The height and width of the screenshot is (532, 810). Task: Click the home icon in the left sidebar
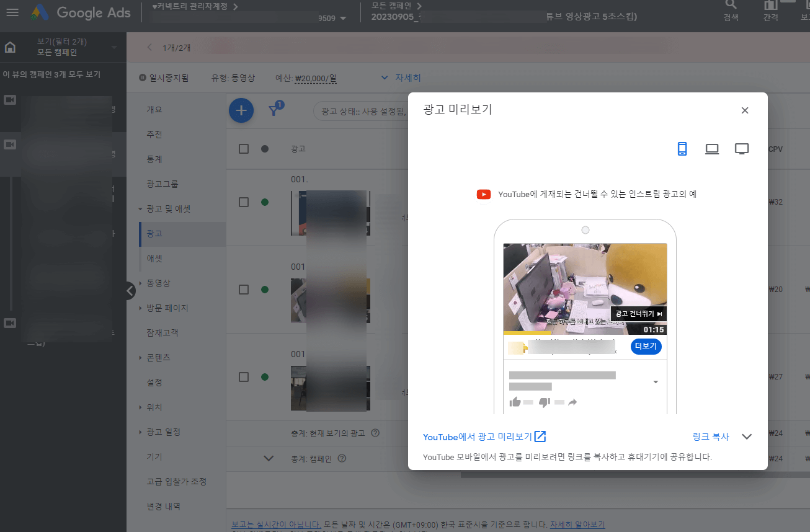click(11, 47)
